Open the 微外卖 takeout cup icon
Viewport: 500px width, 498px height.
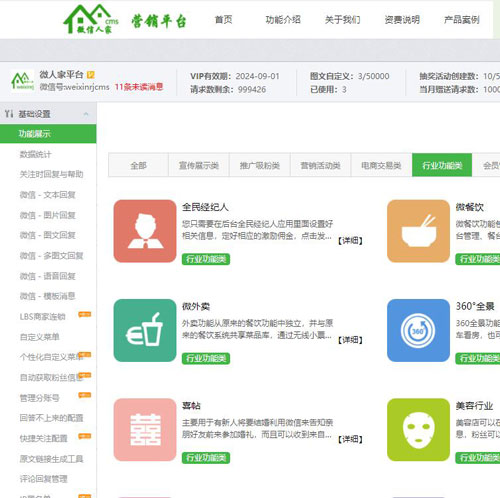point(145,330)
